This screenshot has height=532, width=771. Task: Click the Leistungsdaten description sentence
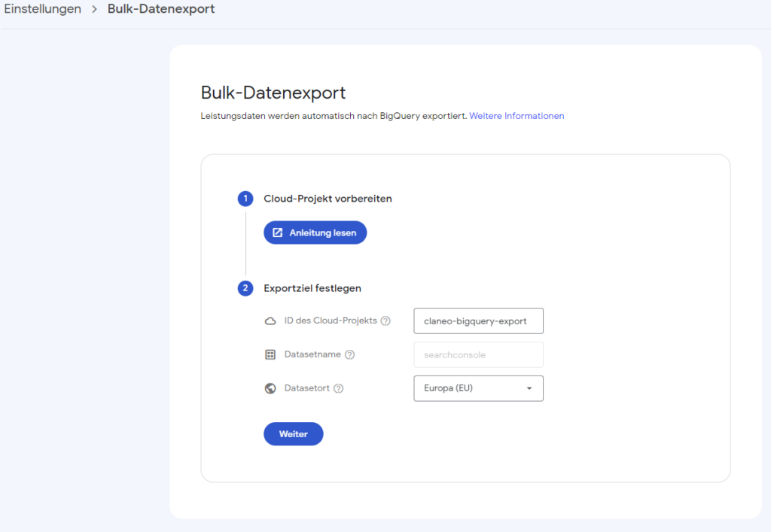(x=334, y=116)
